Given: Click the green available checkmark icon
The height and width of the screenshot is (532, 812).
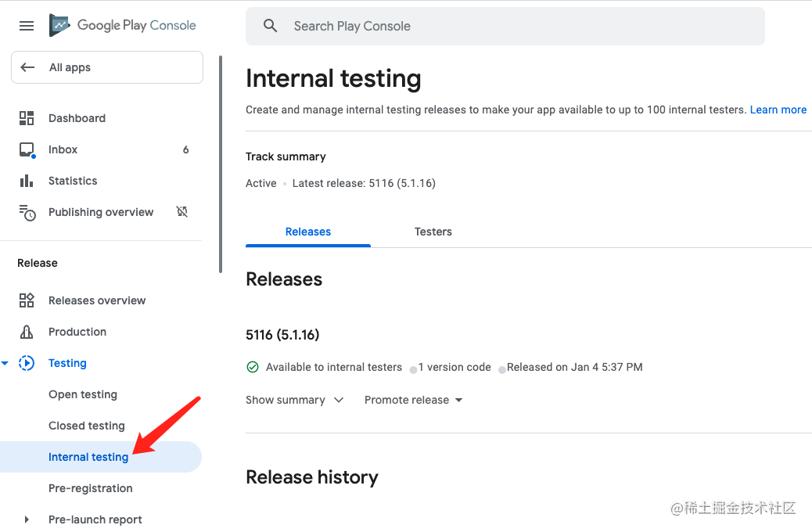Looking at the screenshot, I should click(x=252, y=367).
